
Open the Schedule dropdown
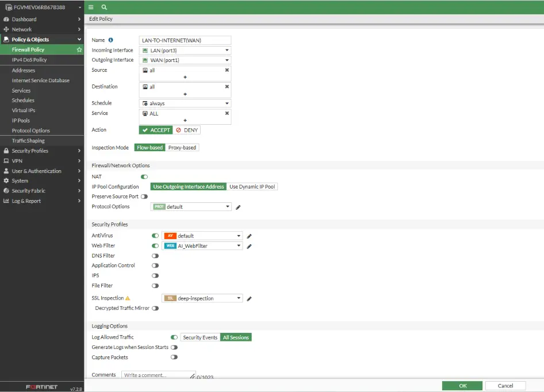click(x=185, y=103)
